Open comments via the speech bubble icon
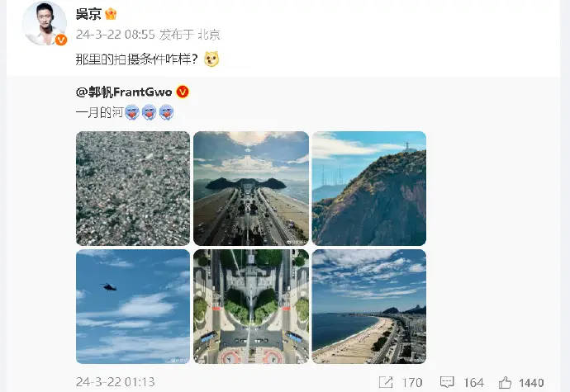The image size is (570, 392). point(447,382)
